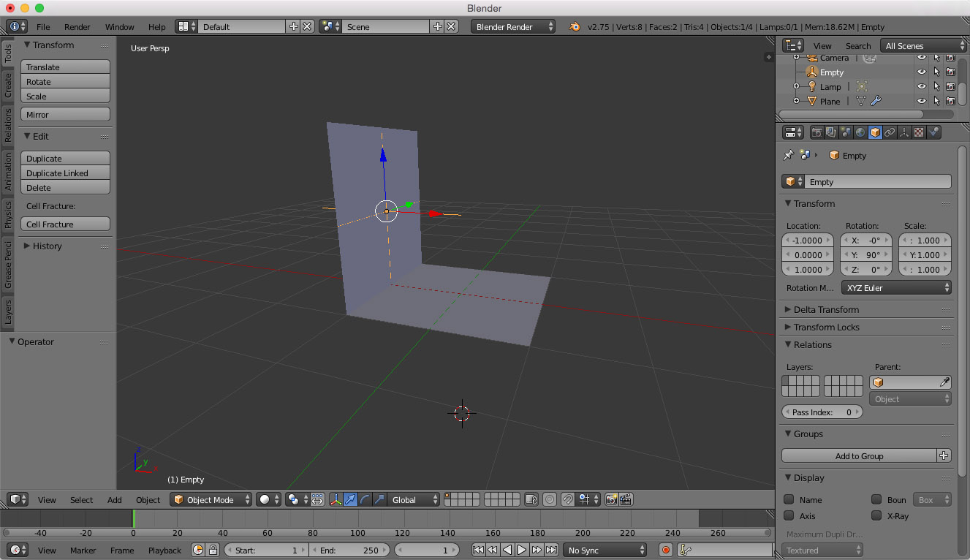Open the Marker menu in timeline
Image resolution: width=970 pixels, height=560 pixels.
83,550
